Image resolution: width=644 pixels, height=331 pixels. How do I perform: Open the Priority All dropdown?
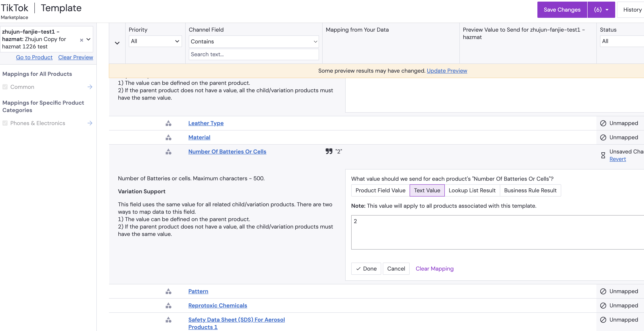click(155, 41)
